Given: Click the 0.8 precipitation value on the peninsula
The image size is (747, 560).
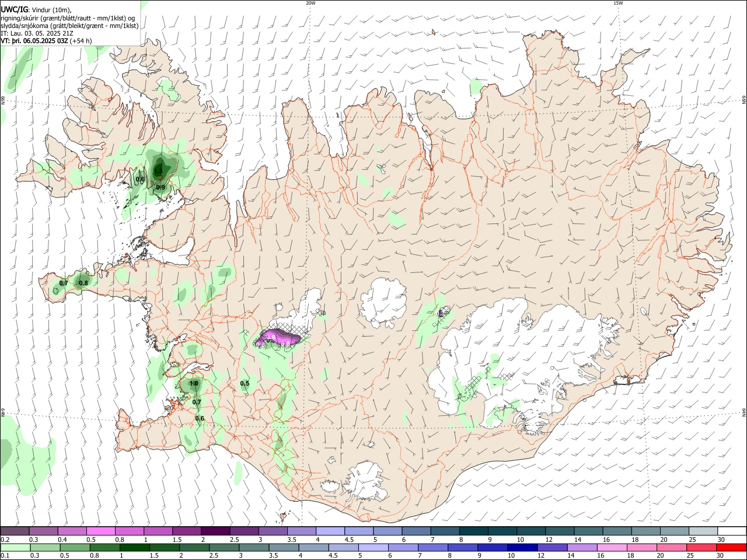Looking at the screenshot, I should [x=83, y=283].
